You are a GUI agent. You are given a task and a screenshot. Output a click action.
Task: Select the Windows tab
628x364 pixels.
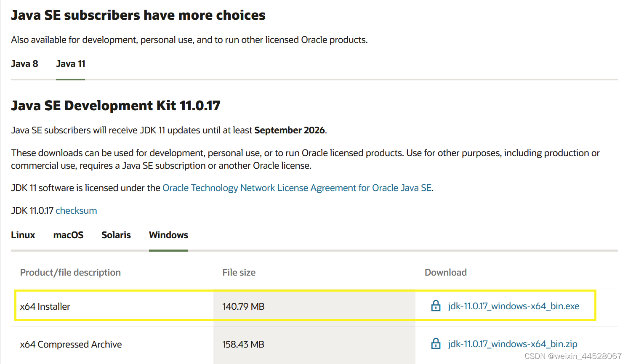[168, 235]
